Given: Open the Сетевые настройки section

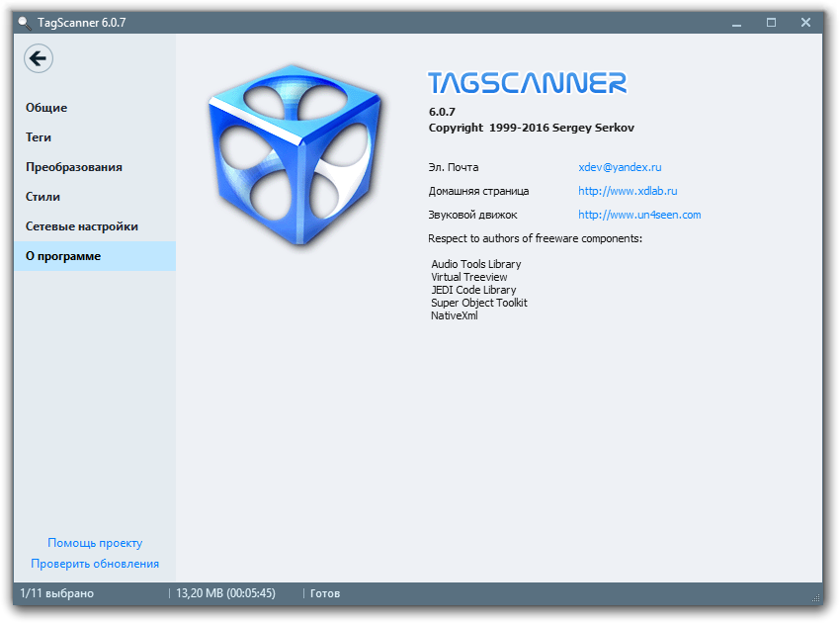Looking at the screenshot, I should click(82, 225).
